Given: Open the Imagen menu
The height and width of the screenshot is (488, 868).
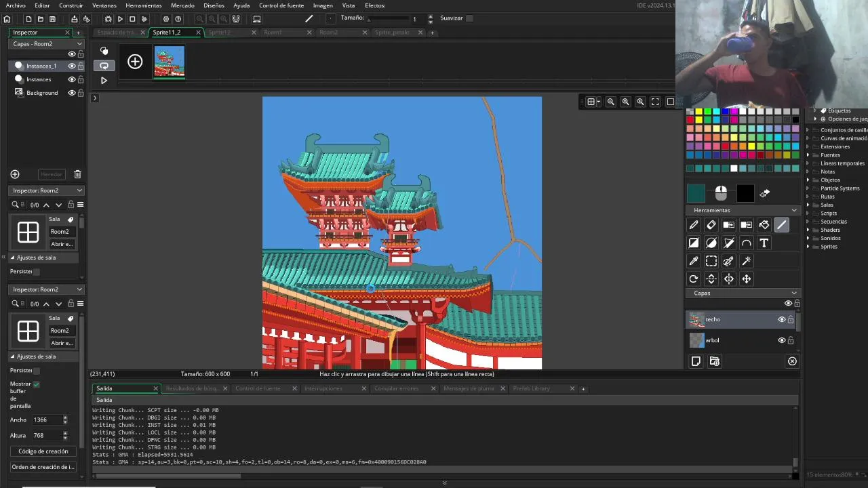Looking at the screenshot, I should click(323, 5).
